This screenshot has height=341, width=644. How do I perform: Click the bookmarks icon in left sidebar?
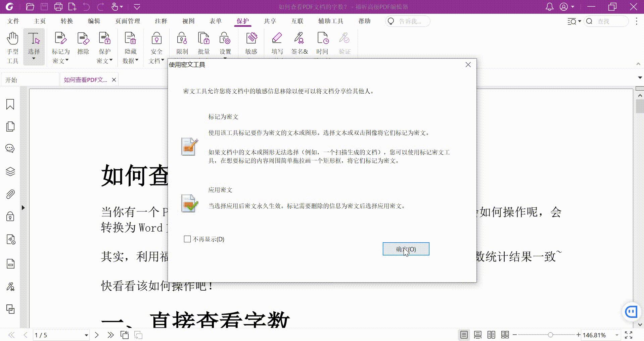tap(10, 104)
